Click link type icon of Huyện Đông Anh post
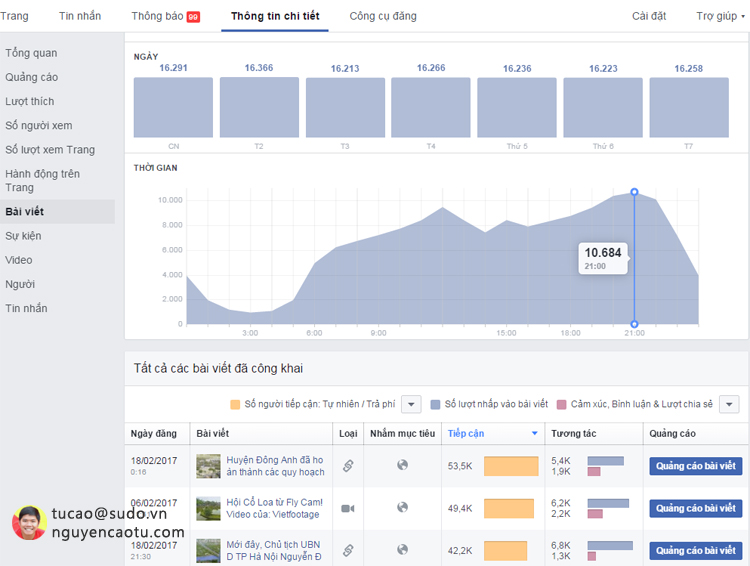Screen dimensions: 750x566 pos(348,466)
